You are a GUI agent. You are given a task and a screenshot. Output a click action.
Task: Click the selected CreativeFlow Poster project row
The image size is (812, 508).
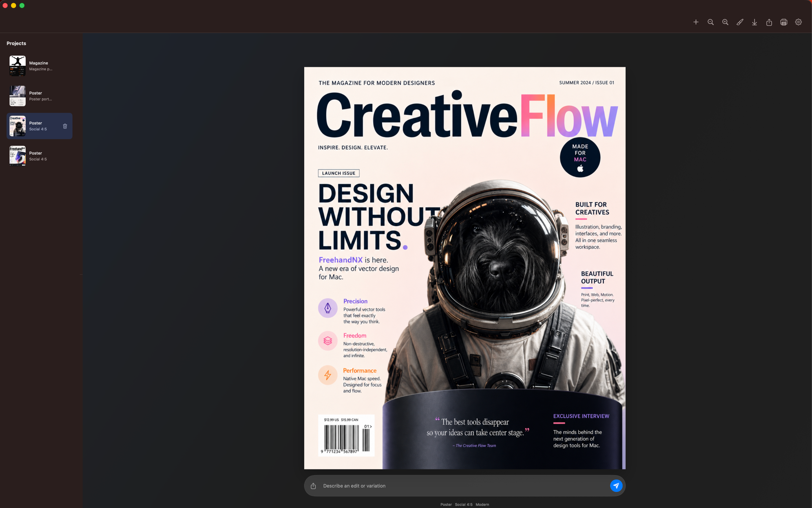point(39,126)
